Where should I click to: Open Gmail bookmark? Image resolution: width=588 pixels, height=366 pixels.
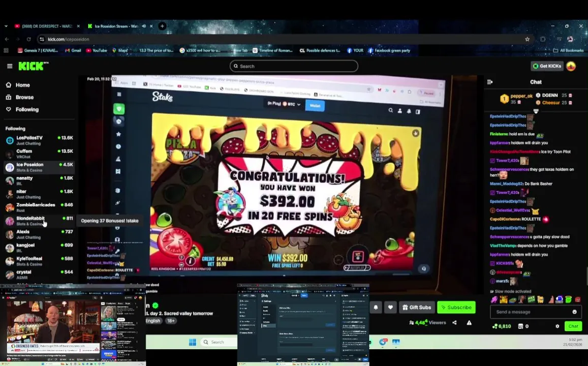[73, 50]
